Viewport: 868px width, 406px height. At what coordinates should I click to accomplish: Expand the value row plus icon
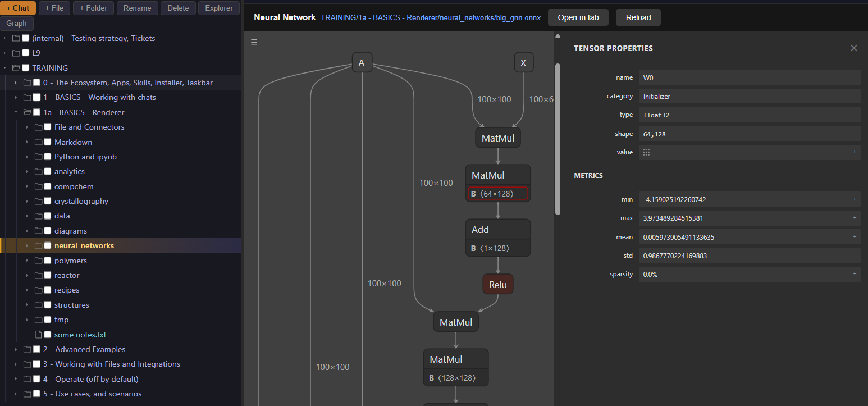click(855, 152)
